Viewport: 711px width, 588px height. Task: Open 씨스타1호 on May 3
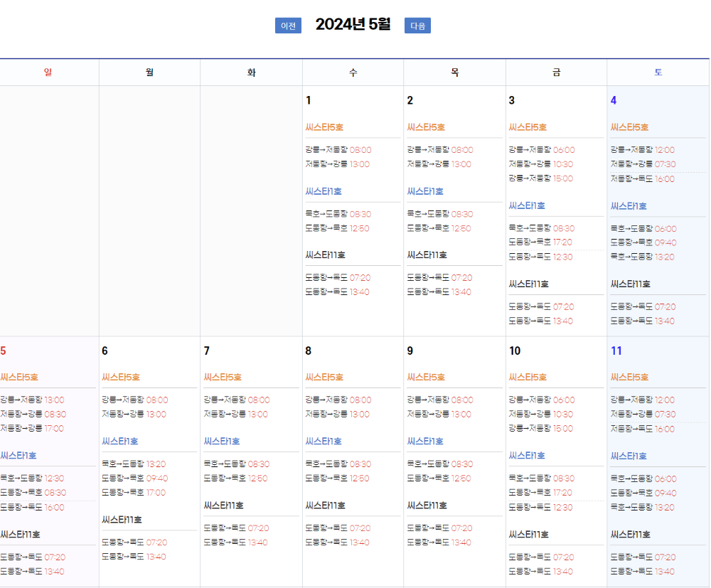click(x=527, y=205)
